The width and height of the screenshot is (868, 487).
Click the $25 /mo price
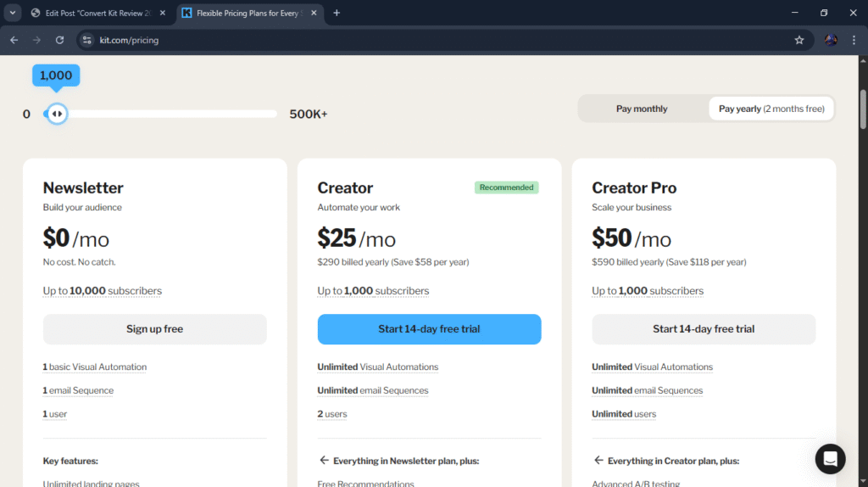[x=357, y=238]
